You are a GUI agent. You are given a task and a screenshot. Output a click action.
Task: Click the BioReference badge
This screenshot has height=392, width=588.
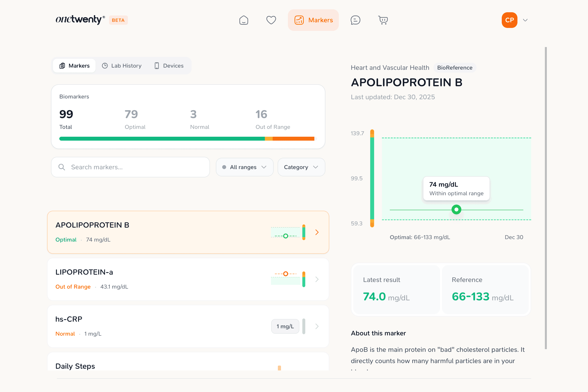[454, 68]
